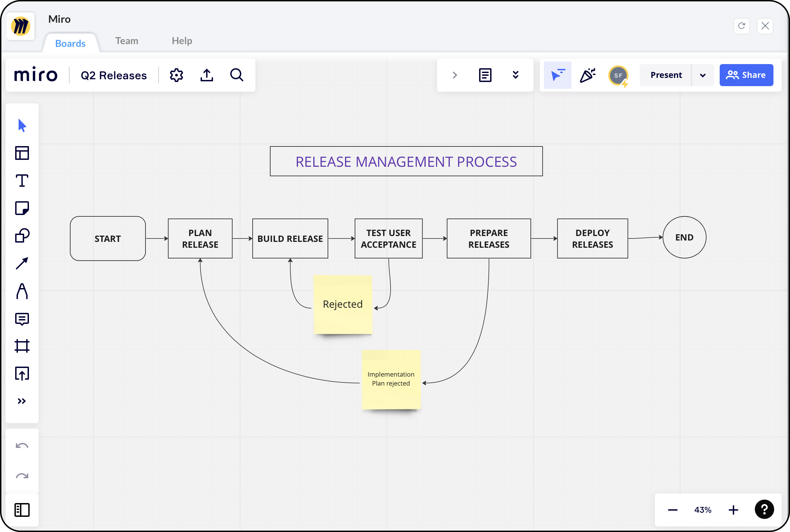Select the connection line arrow tool
790x532 pixels.
pyautogui.click(x=22, y=264)
